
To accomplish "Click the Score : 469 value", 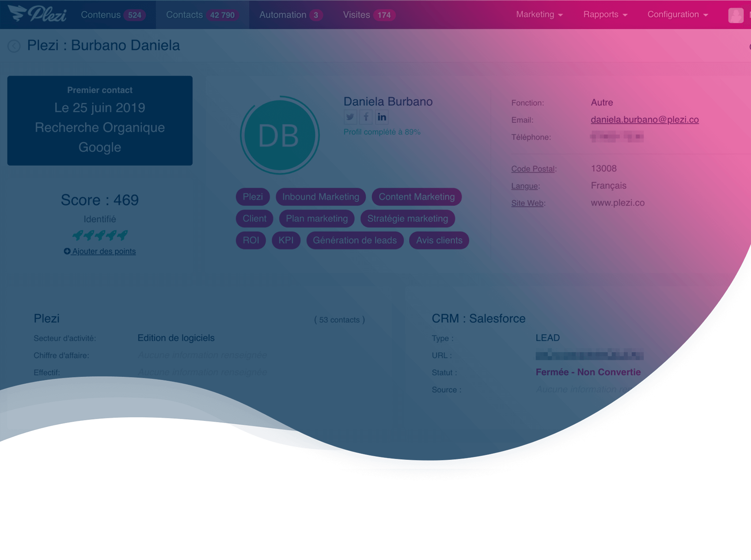I will click(100, 200).
